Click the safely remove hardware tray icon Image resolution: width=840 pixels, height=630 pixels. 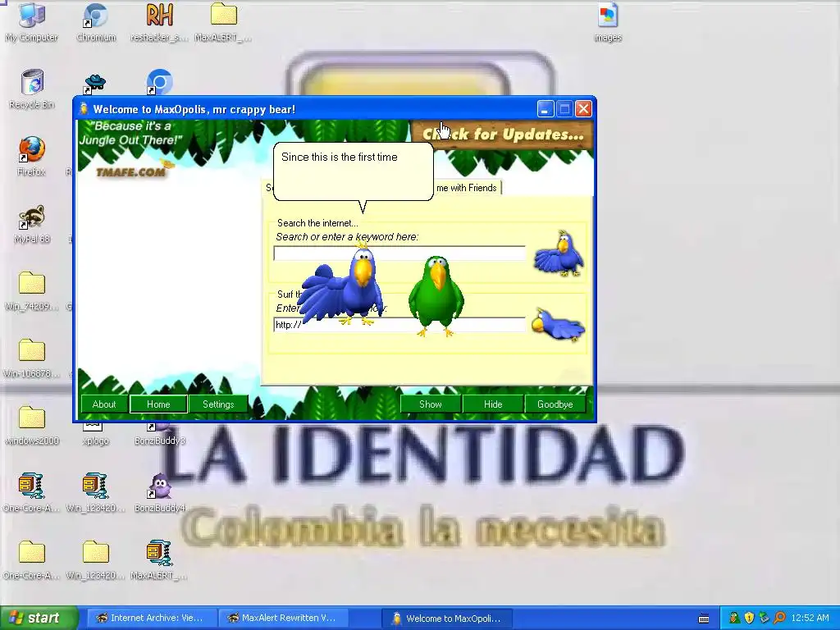(765, 619)
